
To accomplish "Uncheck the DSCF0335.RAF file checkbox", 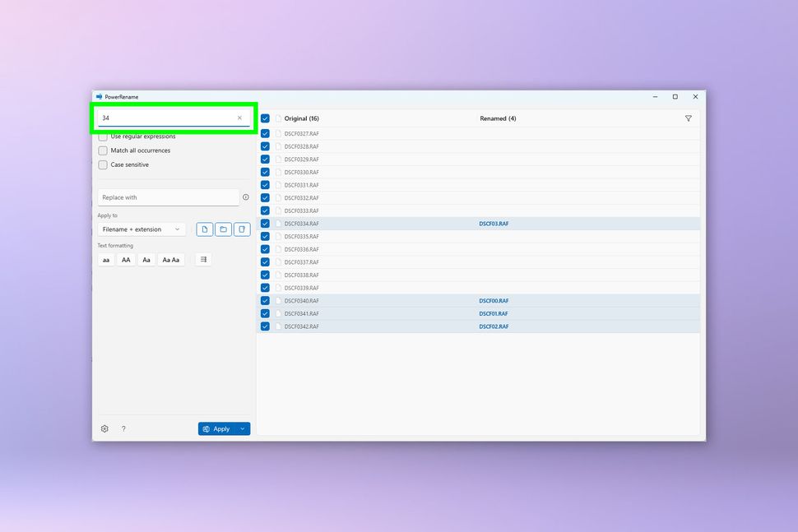I will (x=265, y=236).
